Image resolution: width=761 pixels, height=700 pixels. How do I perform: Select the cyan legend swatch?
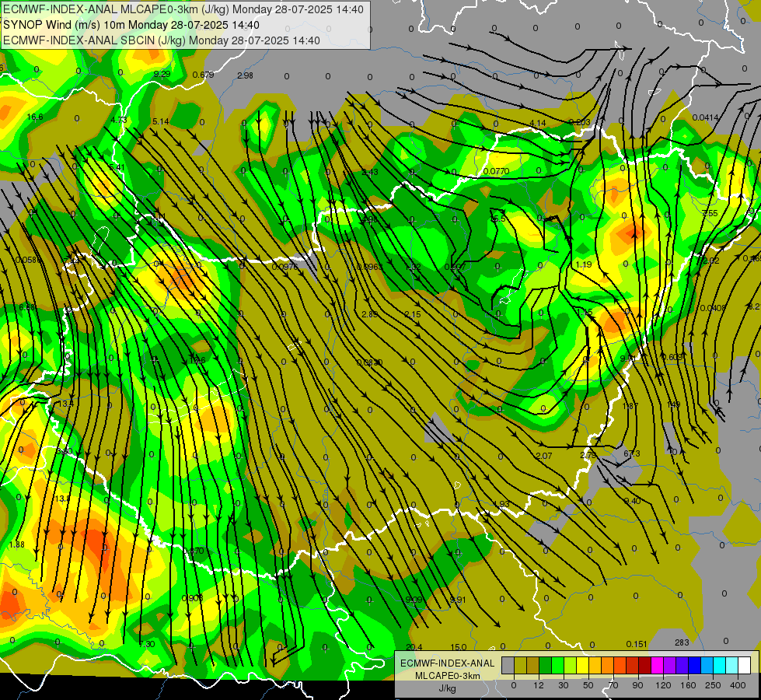pos(719,665)
